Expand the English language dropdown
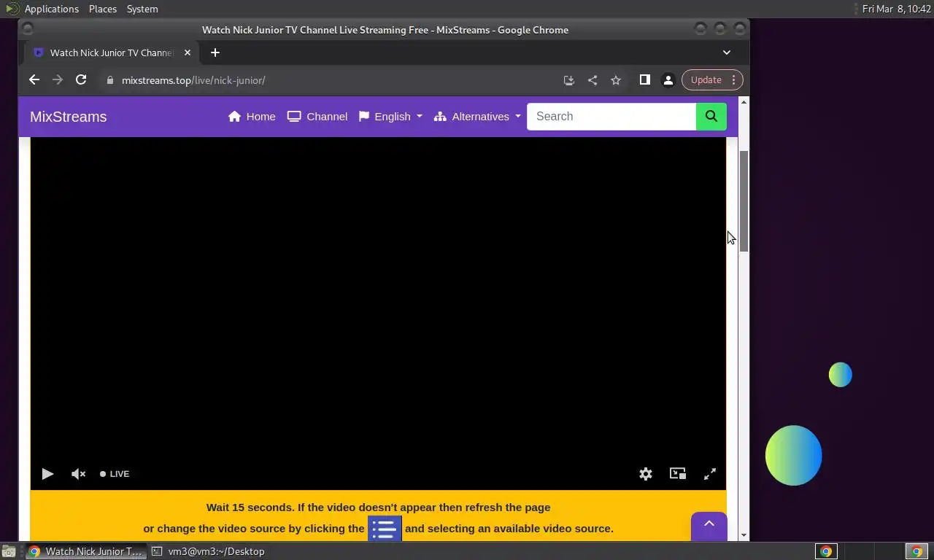This screenshot has width=934, height=560. 390,117
